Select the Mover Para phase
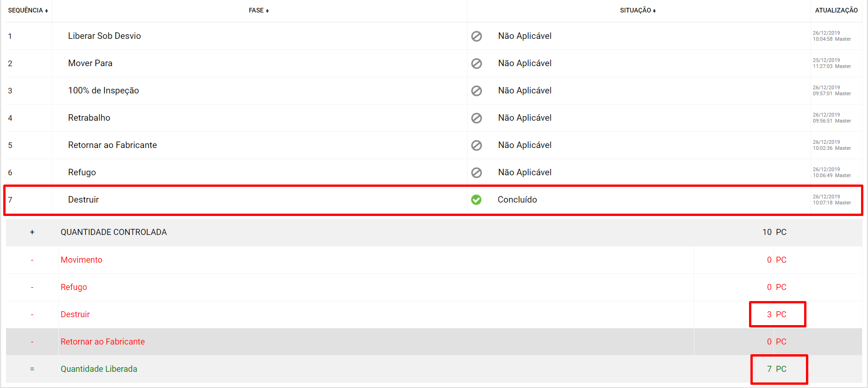This screenshot has height=388, width=868. tap(90, 63)
